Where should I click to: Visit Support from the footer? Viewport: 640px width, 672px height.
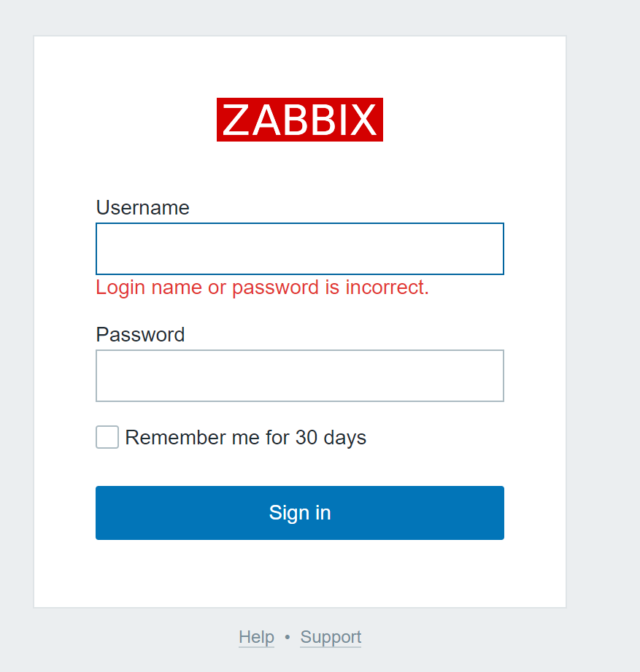(x=330, y=637)
